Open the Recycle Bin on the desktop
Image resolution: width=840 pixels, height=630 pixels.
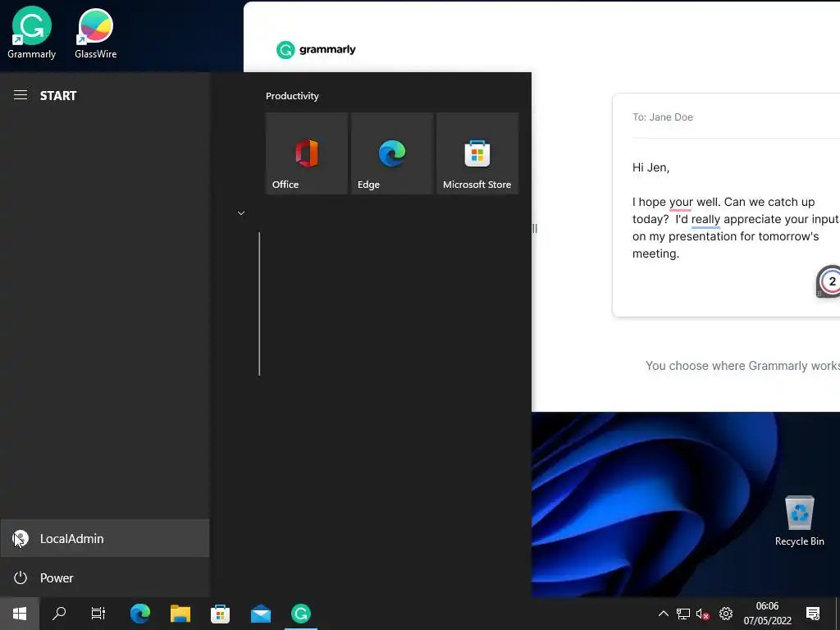click(799, 521)
